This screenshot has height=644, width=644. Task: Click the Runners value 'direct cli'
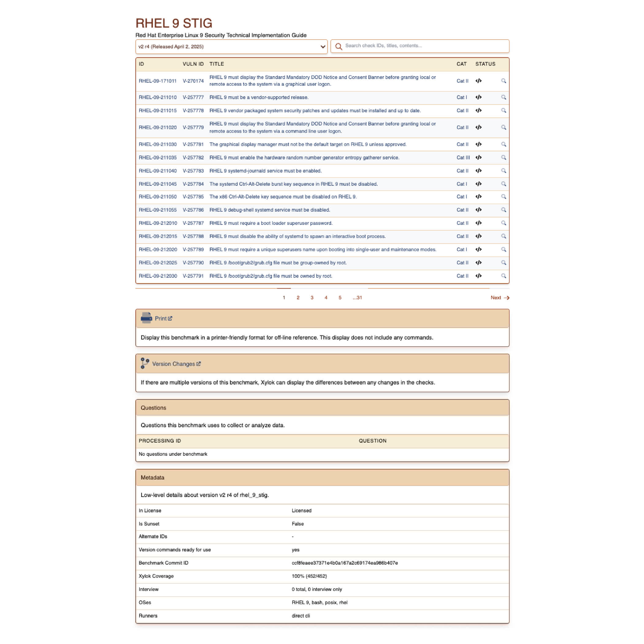301,616
